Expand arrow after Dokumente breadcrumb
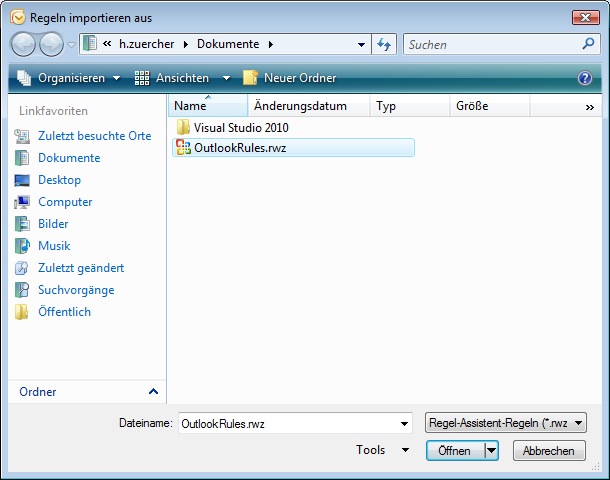The image size is (610, 480). [x=271, y=44]
